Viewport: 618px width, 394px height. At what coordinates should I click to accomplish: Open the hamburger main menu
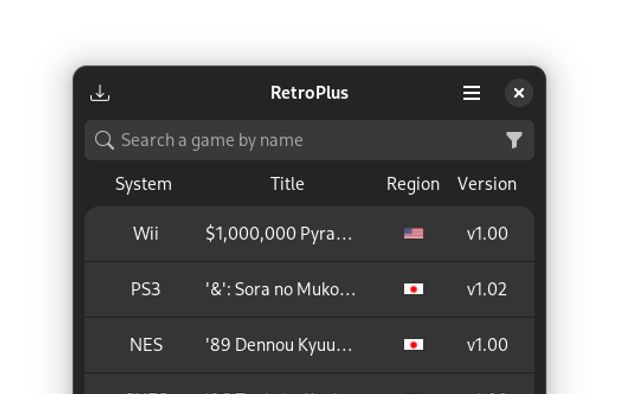(471, 93)
